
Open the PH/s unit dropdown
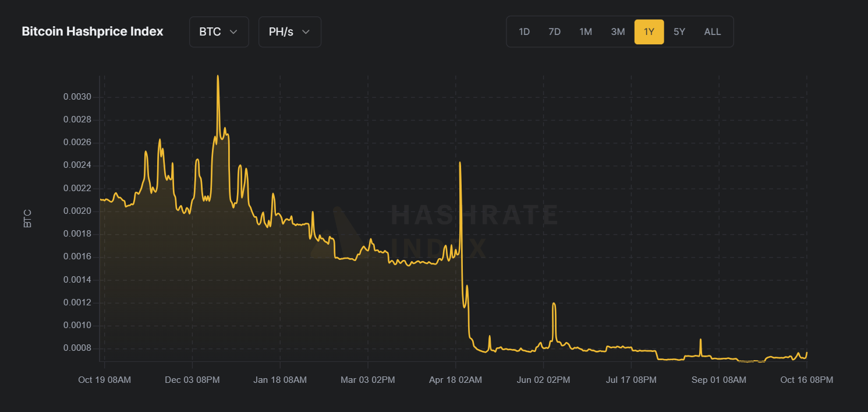289,31
